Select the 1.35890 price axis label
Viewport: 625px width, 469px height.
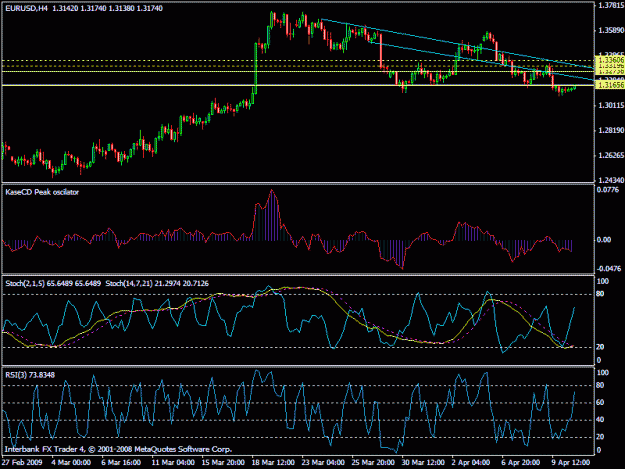click(611, 30)
